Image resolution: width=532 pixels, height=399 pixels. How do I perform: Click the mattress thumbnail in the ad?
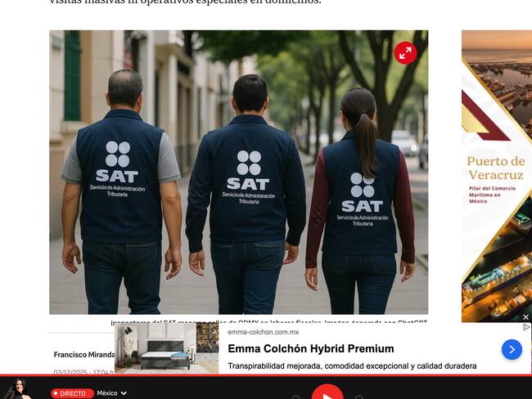click(167, 349)
